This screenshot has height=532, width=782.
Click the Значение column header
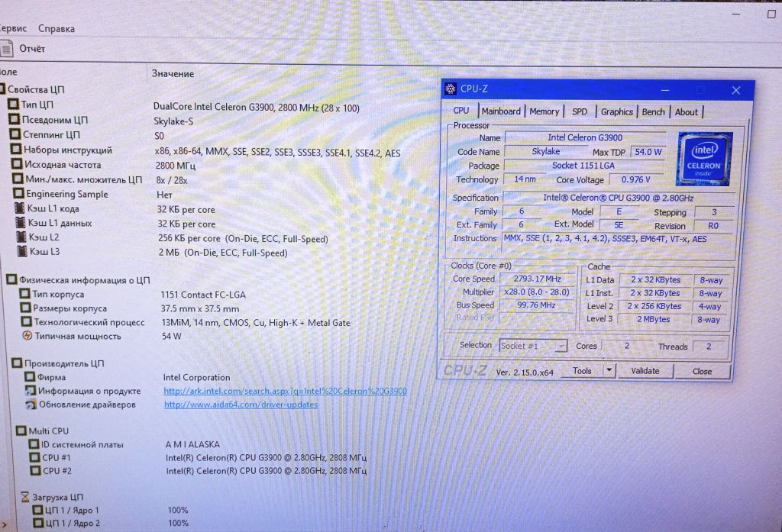click(173, 73)
